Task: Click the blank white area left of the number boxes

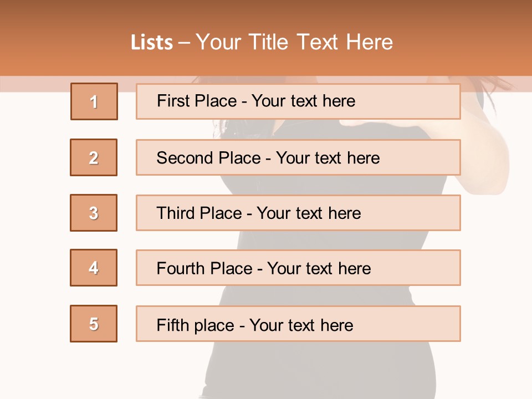Action: tap(33, 222)
